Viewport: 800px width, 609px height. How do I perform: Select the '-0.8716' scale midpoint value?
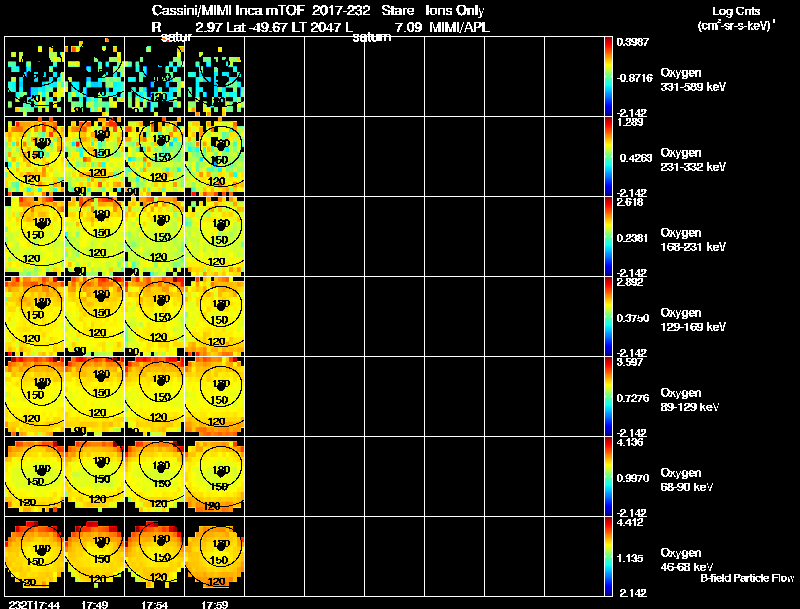(x=634, y=78)
